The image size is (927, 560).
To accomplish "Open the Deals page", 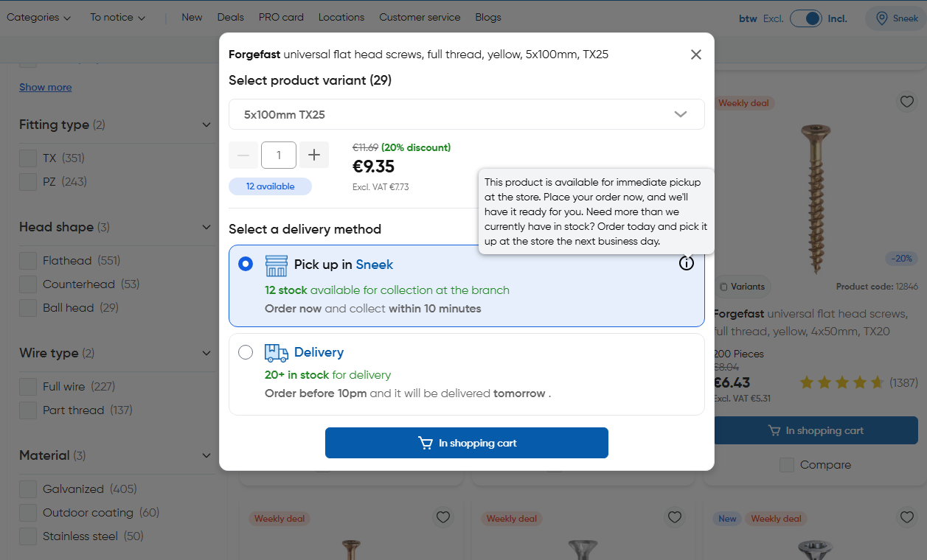I will point(230,17).
